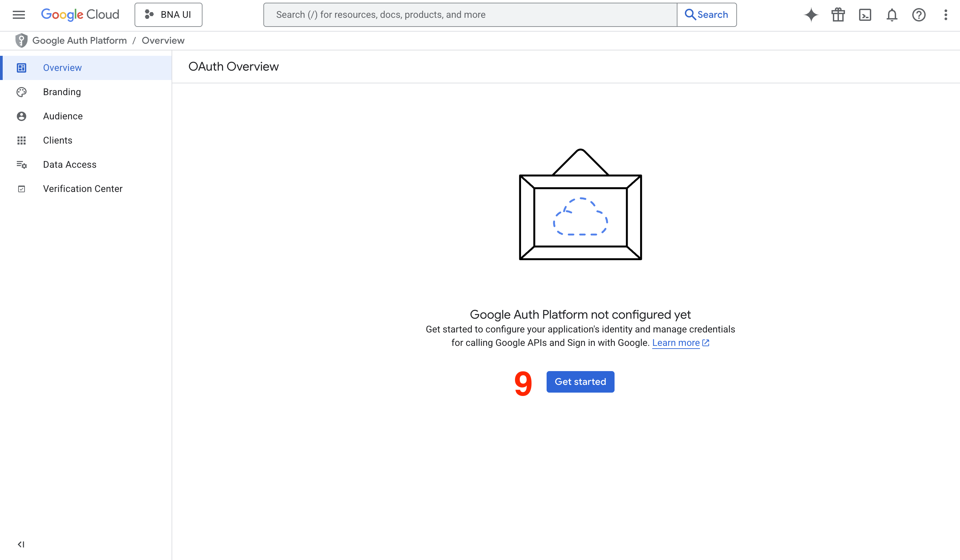The image size is (960, 560).
Task: Click the Google Cloud logo
Action: [x=80, y=14]
